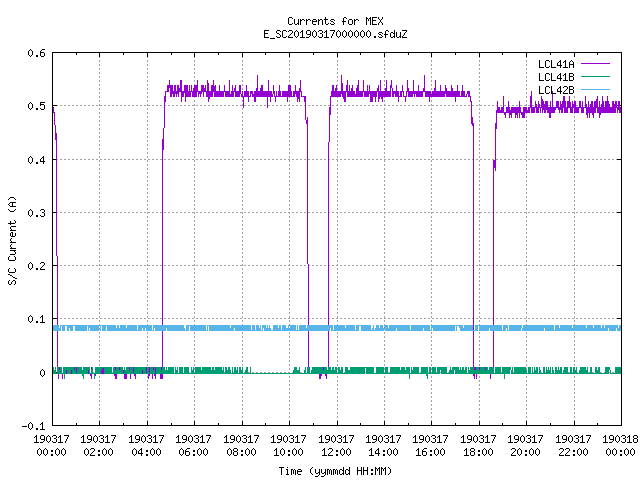Click the y-axis tick value 0.4
640x480 pixels.
coord(36,160)
